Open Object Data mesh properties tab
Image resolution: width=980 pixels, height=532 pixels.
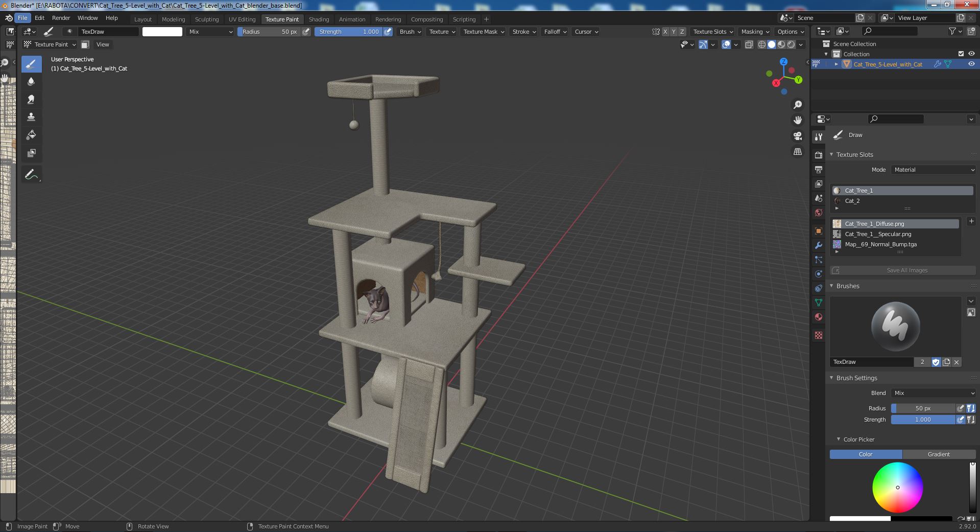819,303
